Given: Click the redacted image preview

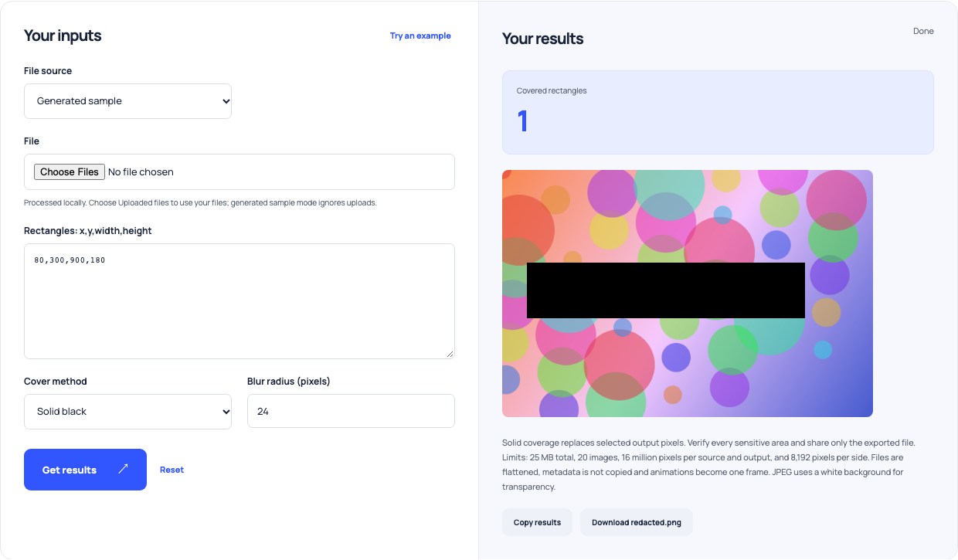Looking at the screenshot, I should pos(688,294).
